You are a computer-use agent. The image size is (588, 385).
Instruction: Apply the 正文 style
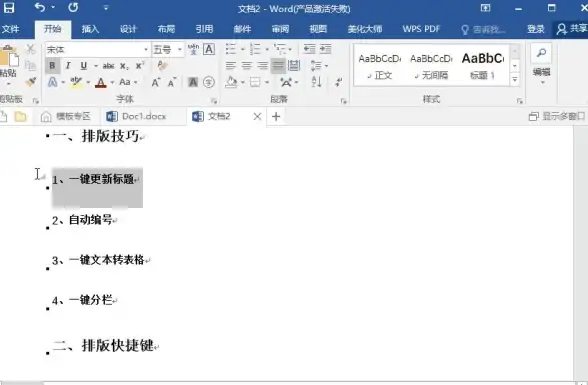pyautogui.click(x=380, y=67)
